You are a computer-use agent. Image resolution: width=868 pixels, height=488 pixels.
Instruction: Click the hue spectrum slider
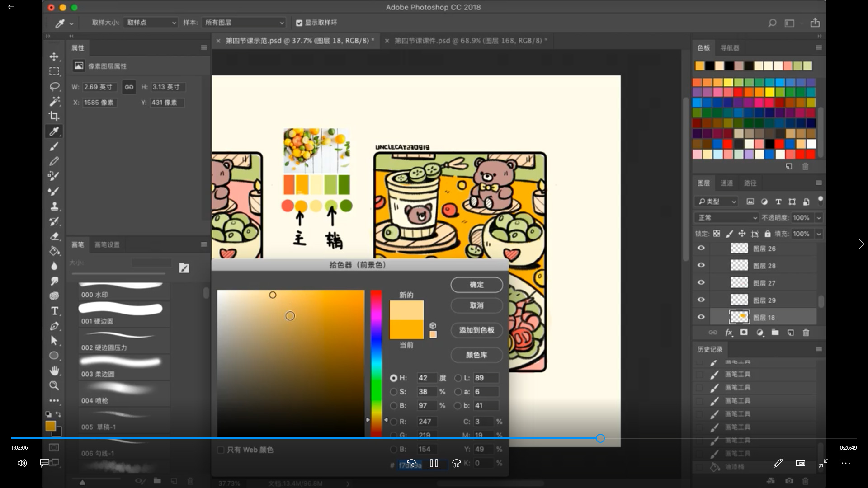pos(376,364)
